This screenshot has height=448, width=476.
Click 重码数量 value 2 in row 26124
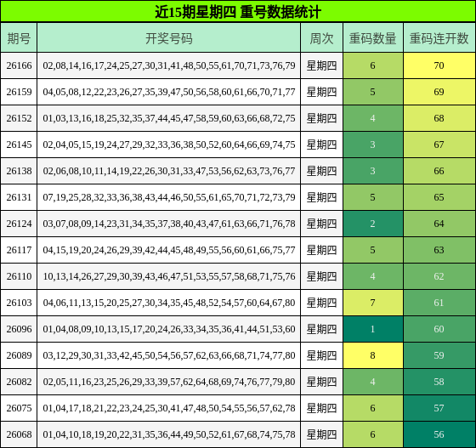click(x=373, y=224)
